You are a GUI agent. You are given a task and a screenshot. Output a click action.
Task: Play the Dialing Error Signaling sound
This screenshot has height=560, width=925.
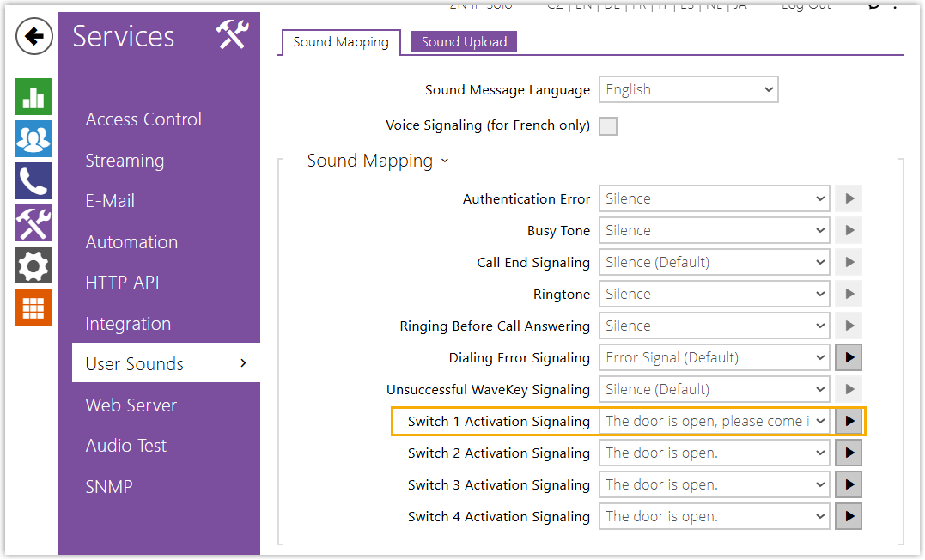[849, 357]
